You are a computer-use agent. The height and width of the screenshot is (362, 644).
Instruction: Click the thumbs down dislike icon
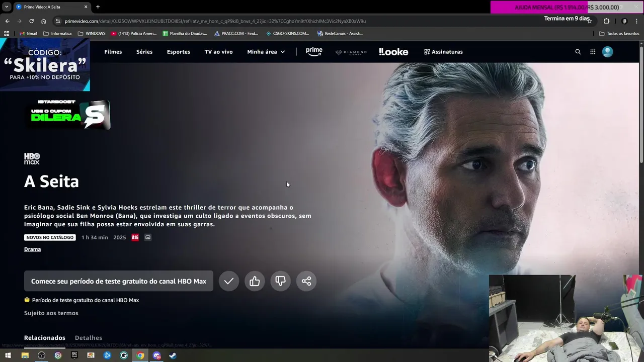pyautogui.click(x=281, y=281)
